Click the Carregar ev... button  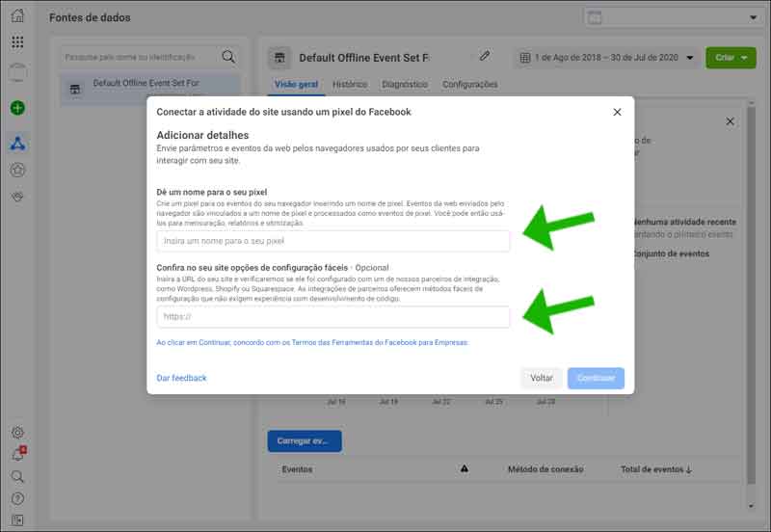[305, 441]
